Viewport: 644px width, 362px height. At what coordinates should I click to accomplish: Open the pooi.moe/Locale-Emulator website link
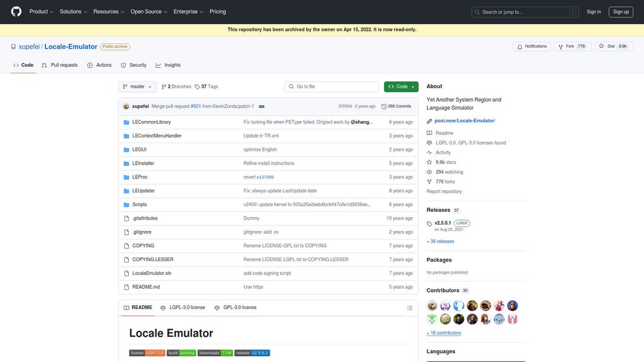point(465,120)
